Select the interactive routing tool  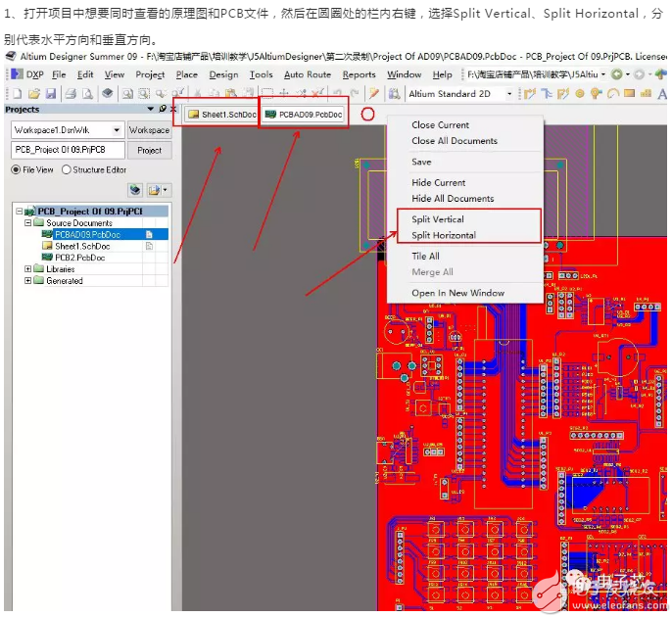530,93
